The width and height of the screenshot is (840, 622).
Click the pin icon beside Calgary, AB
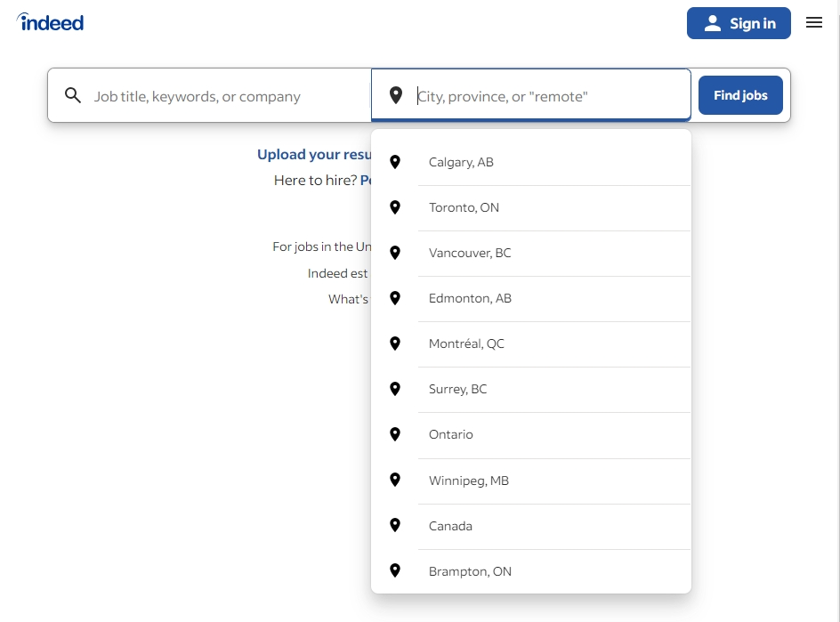tap(396, 162)
